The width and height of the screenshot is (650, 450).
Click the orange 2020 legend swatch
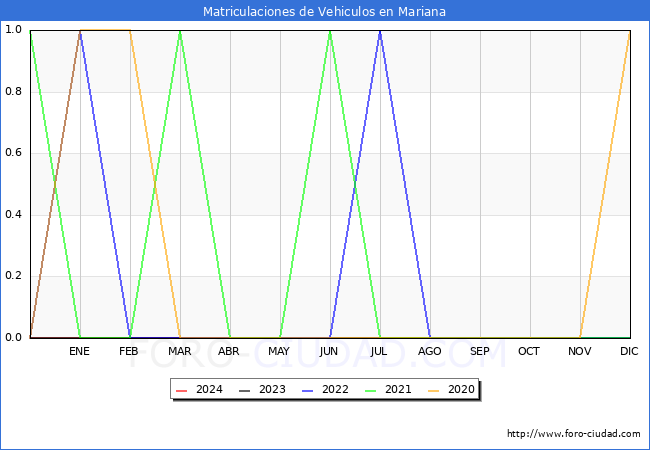click(434, 391)
